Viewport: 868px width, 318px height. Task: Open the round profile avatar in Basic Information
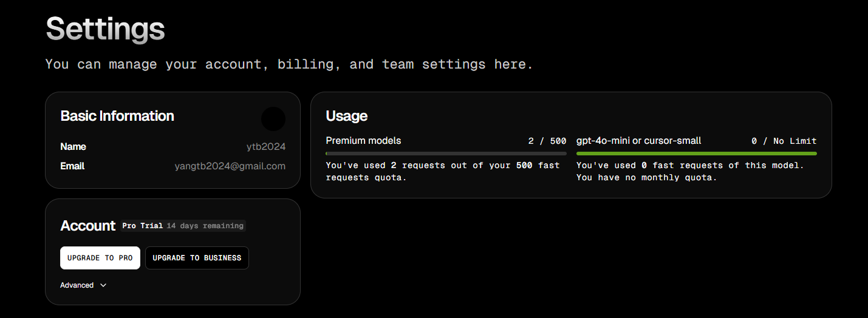[x=273, y=119]
